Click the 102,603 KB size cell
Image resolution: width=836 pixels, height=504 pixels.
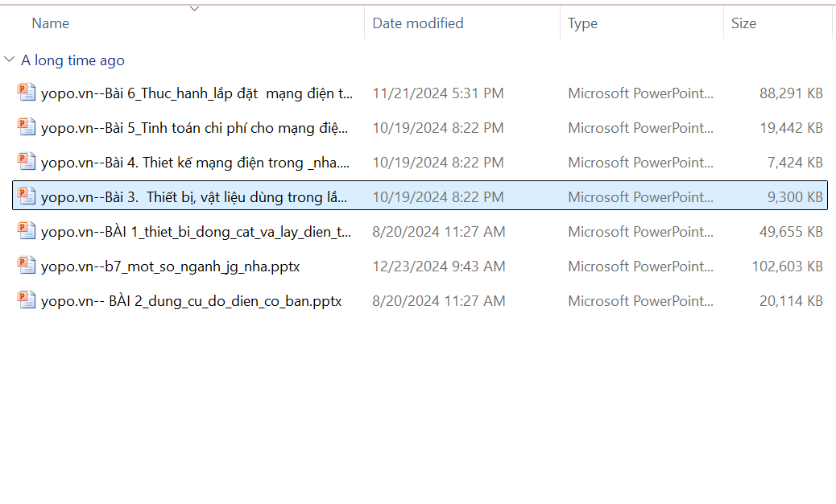[x=787, y=266]
